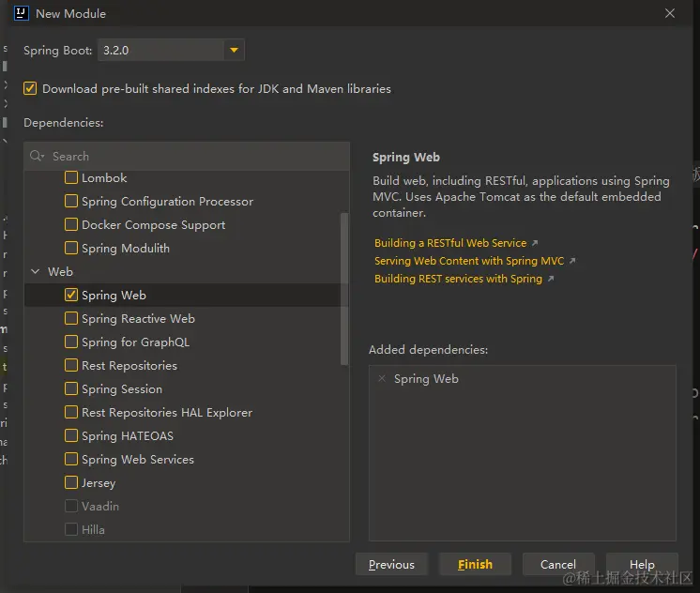
Task: Check the Hilla checkbox
Action: pyautogui.click(x=71, y=529)
